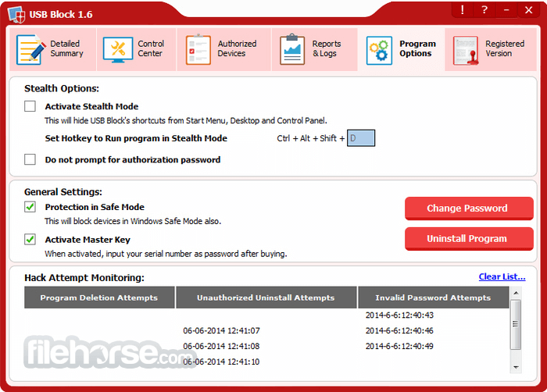Select password attempt entry 2014-6-6:12:40:43
Image resolution: width=547 pixels, height=392 pixels.
(399, 315)
